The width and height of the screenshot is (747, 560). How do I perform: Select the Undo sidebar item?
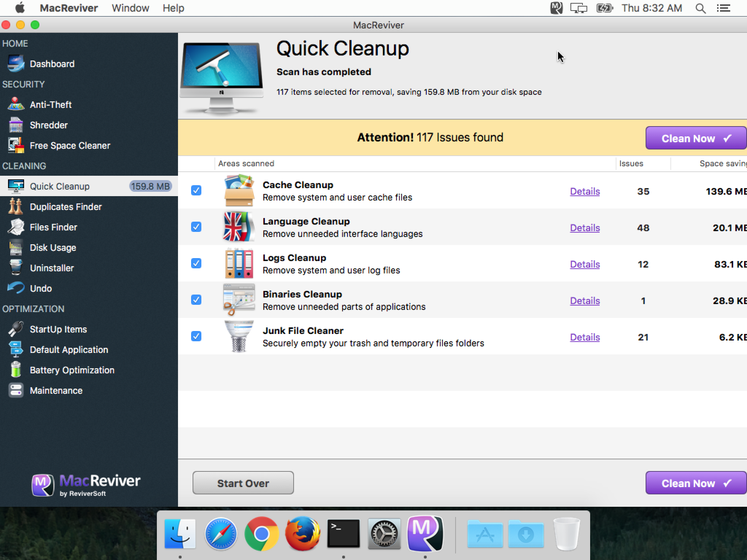point(40,288)
